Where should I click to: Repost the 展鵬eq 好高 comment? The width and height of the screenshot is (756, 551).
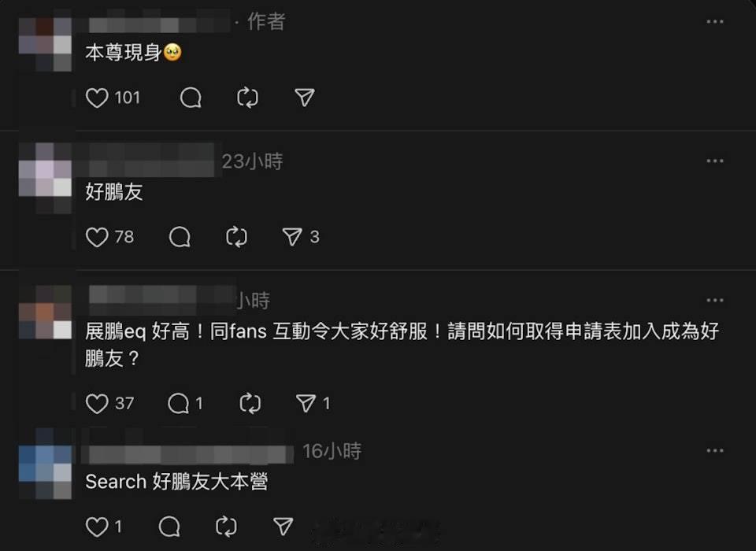250,404
